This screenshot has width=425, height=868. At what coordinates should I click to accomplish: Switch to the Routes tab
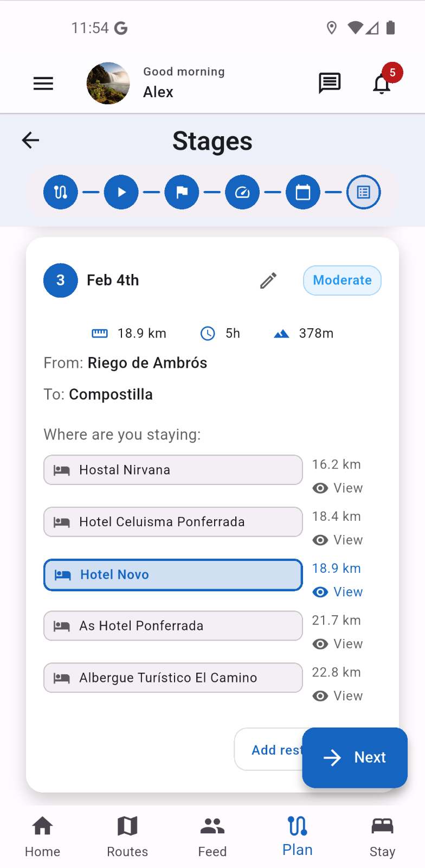coord(127,837)
